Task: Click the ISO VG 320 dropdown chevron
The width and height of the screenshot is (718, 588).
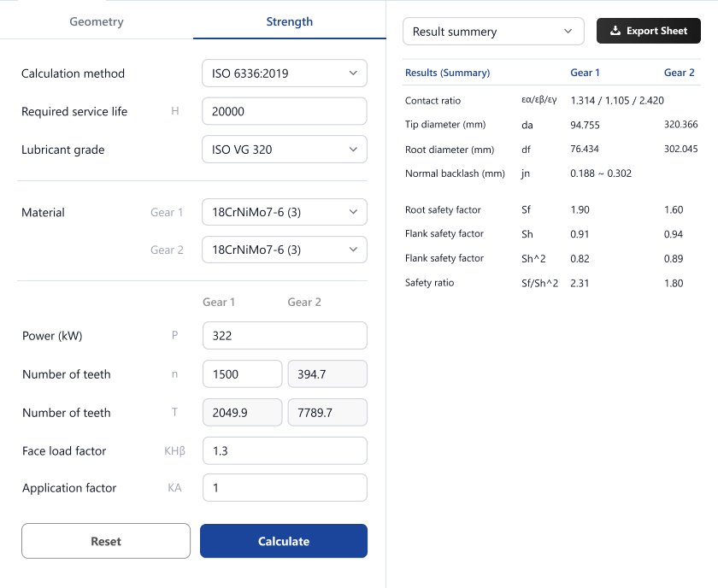Action: click(353, 150)
